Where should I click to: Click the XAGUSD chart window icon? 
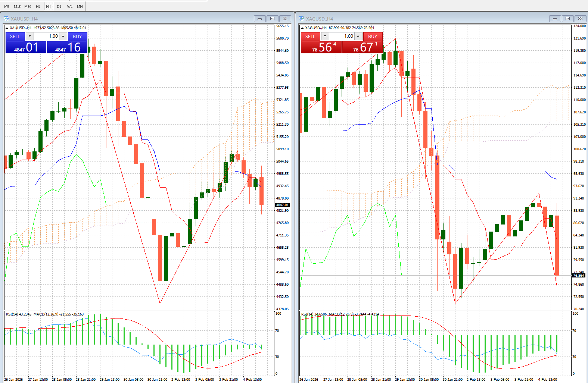click(302, 19)
